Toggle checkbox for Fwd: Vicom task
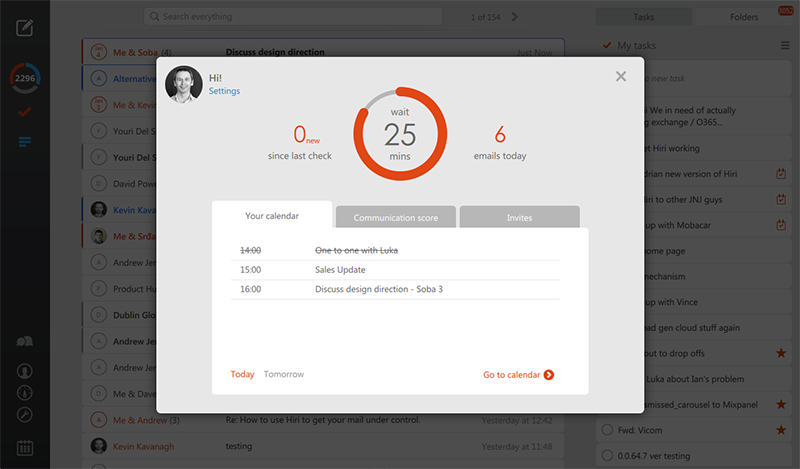Viewport: 800px width, 469px height. [607, 430]
